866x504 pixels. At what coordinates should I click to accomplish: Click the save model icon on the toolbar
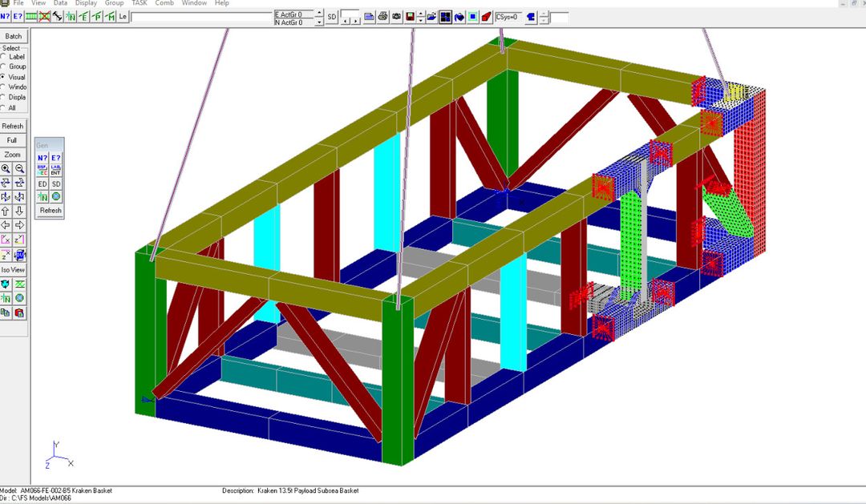click(411, 14)
